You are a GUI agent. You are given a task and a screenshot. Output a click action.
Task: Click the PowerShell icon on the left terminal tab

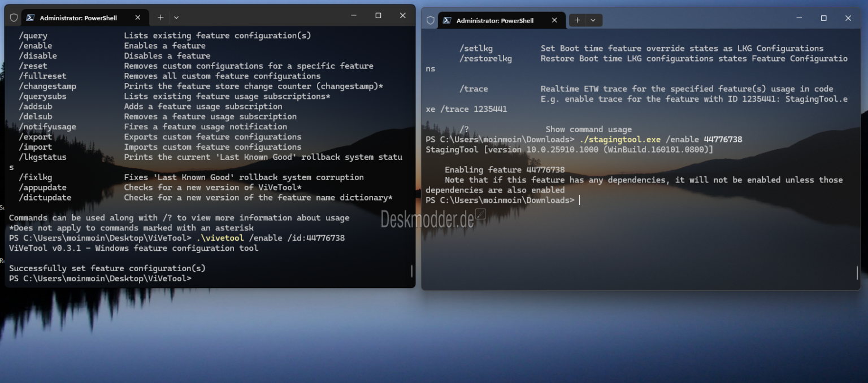[x=29, y=17]
